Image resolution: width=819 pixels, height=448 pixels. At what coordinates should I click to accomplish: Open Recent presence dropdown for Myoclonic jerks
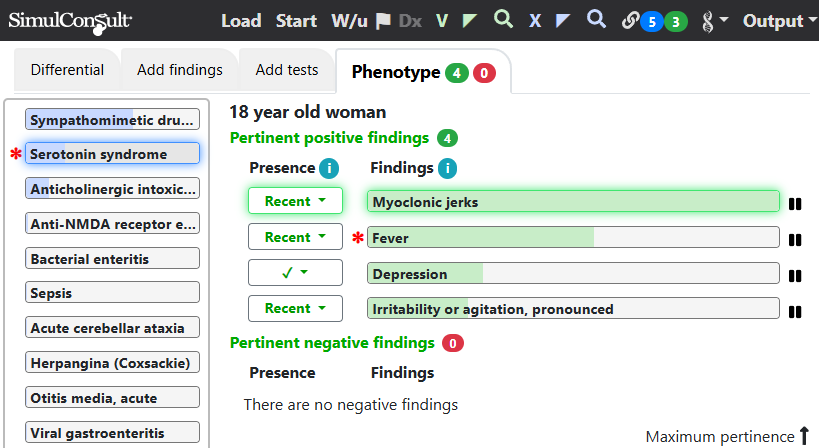click(295, 201)
